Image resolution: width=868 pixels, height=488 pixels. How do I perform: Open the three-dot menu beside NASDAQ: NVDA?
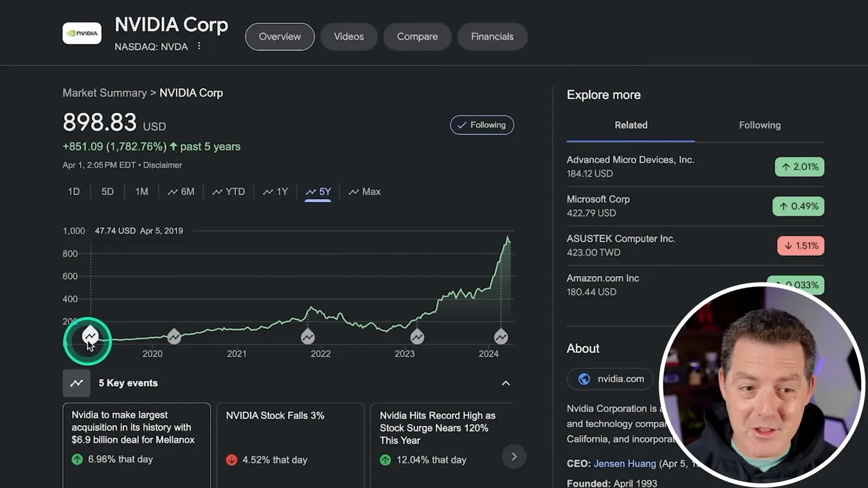tap(199, 46)
